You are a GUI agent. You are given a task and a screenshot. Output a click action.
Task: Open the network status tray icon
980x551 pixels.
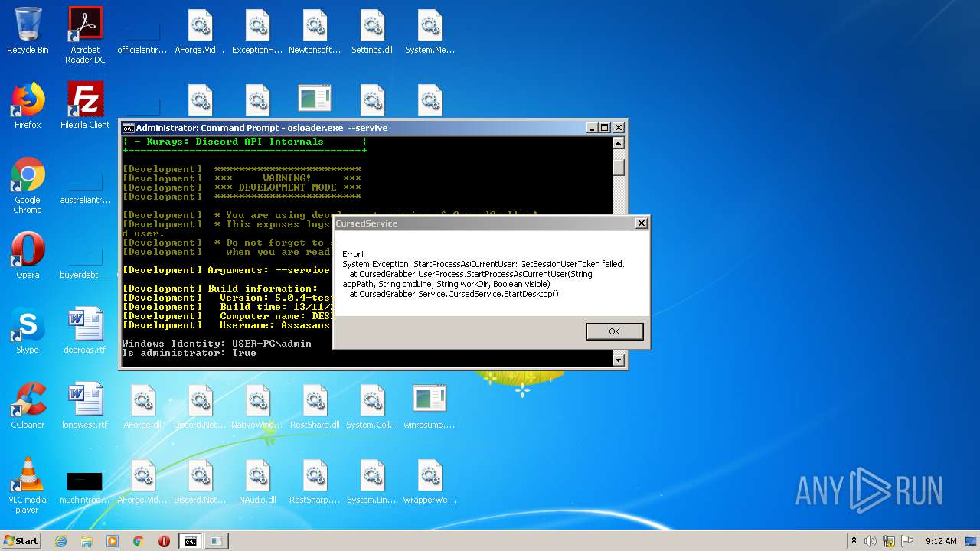[x=889, y=541]
